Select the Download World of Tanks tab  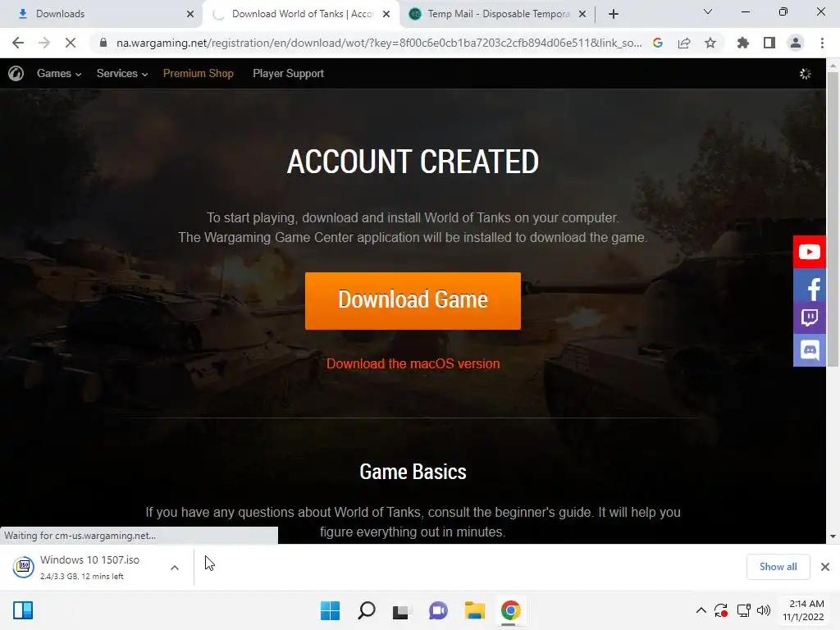click(x=301, y=14)
